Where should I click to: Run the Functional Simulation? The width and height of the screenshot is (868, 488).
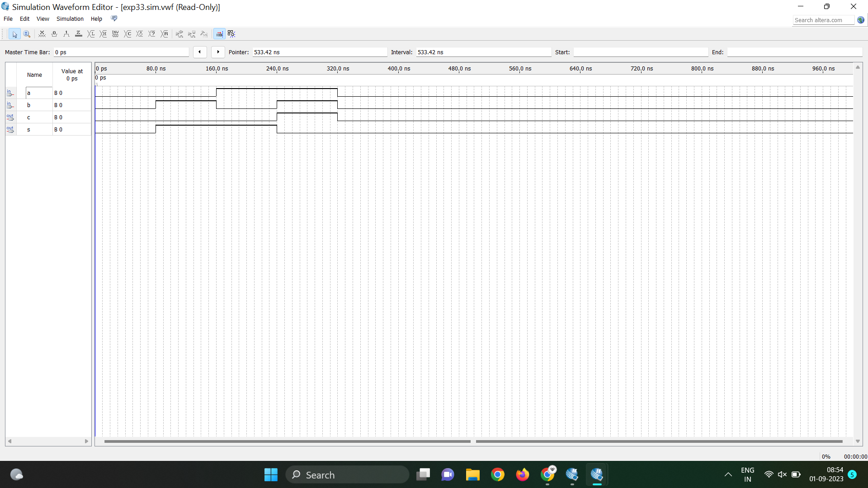coord(179,34)
